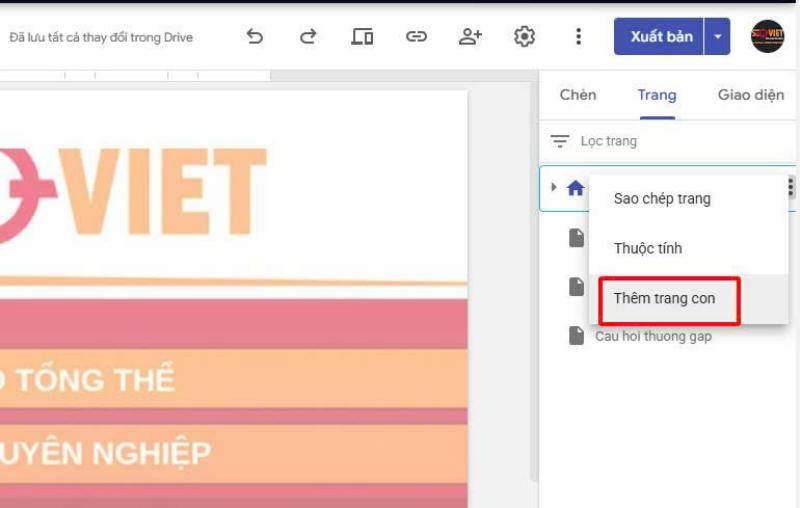Click the Cau hoi thuong gap page icon
The height and width of the screenshot is (508, 800).
(576, 336)
